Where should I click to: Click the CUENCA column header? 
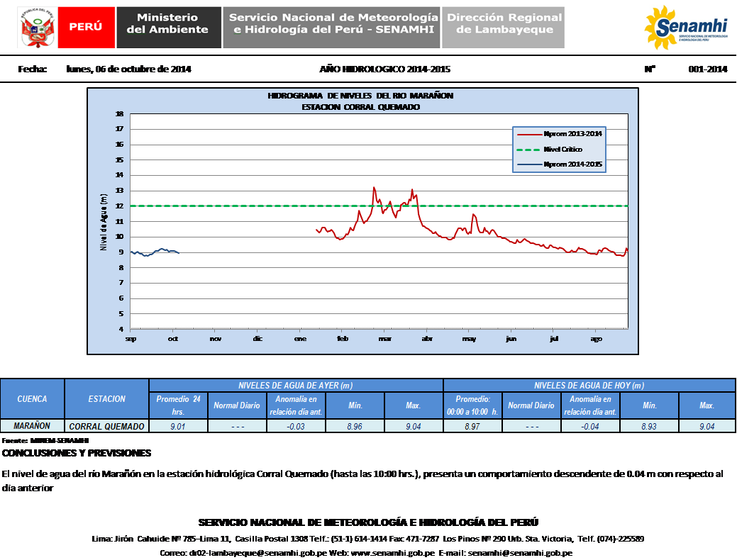click(x=33, y=399)
